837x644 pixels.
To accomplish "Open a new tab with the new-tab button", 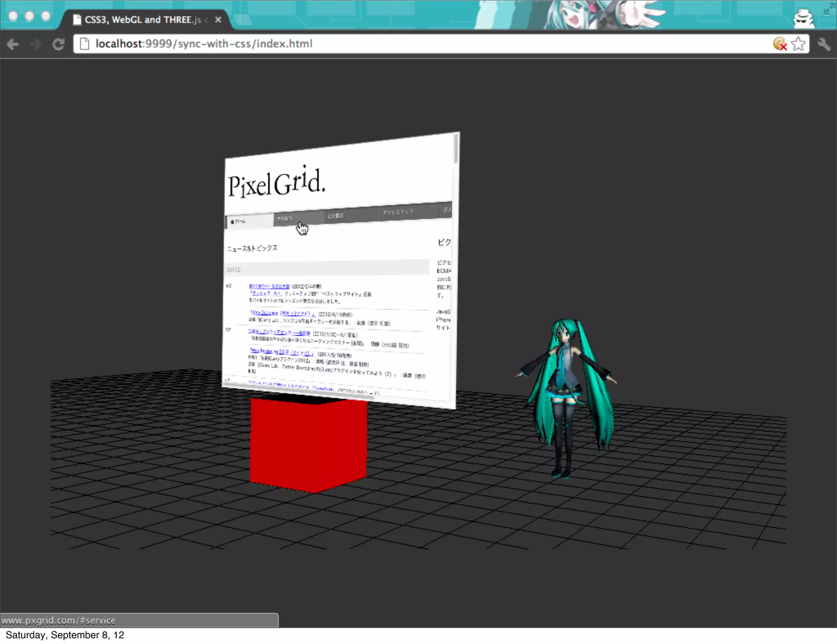I will pyautogui.click(x=243, y=20).
